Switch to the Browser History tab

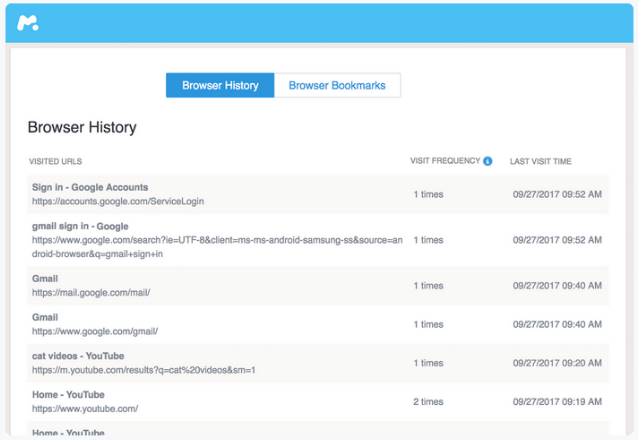220,85
